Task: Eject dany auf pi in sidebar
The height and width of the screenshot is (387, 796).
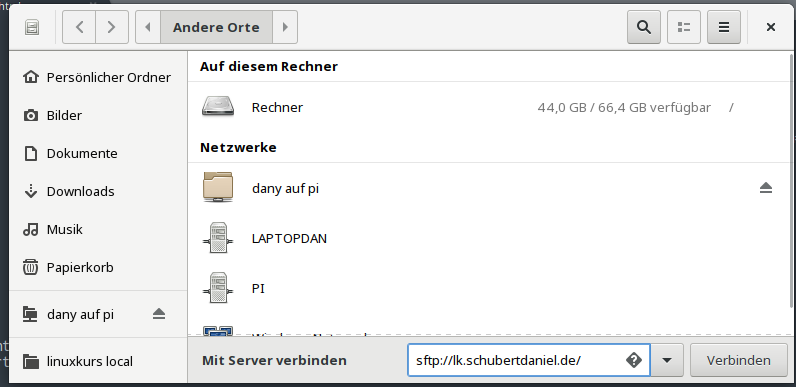Action: [159, 314]
